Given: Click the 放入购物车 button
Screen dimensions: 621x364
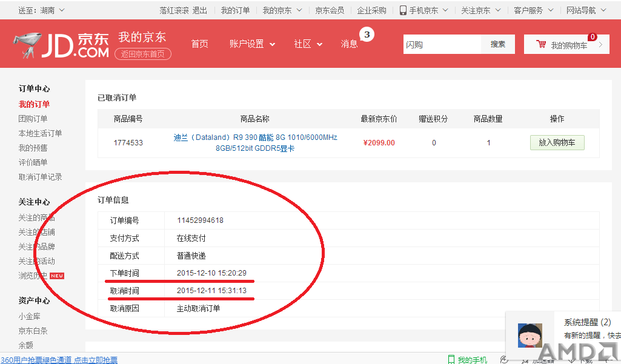Looking at the screenshot, I should tap(557, 142).
